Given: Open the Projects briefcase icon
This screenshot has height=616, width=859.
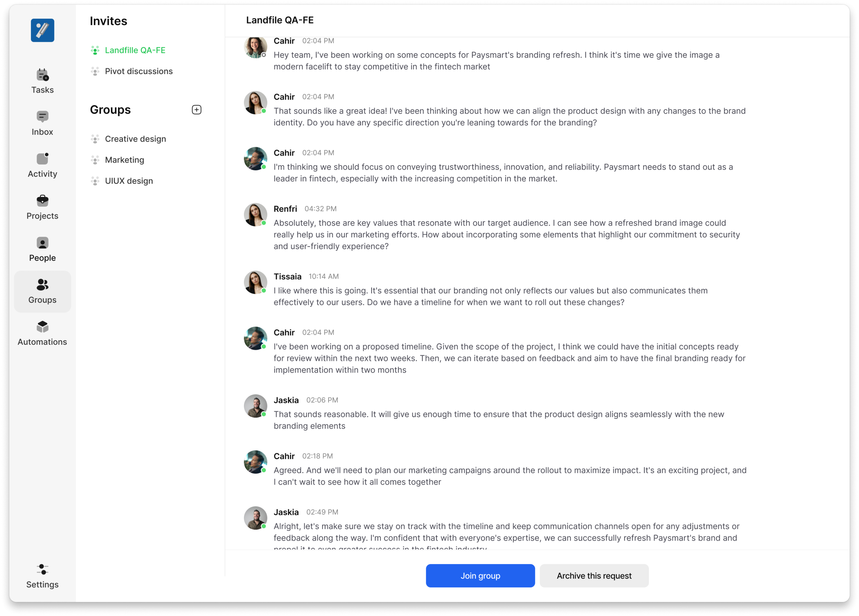Looking at the screenshot, I should [42, 200].
